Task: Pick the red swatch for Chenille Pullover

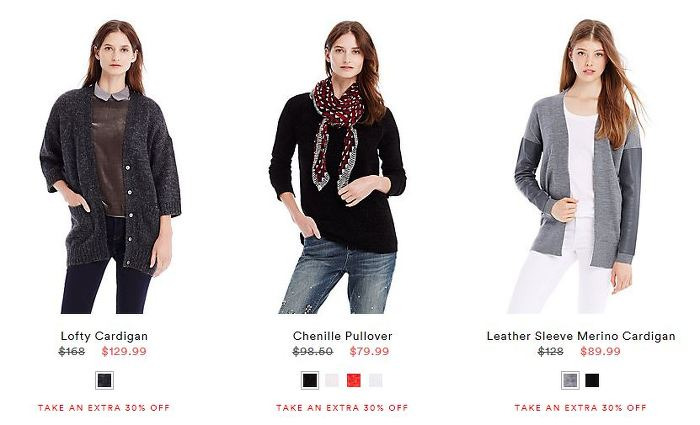Action: [354, 380]
